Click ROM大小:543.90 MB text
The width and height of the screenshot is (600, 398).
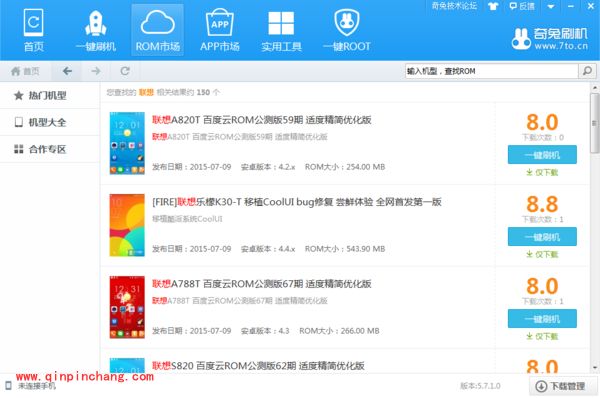pos(345,249)
